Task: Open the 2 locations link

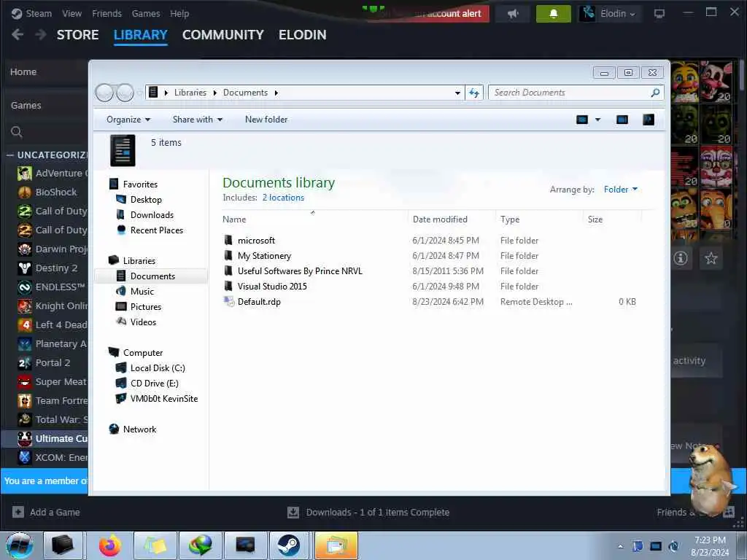Action: (x=283, y=198)
